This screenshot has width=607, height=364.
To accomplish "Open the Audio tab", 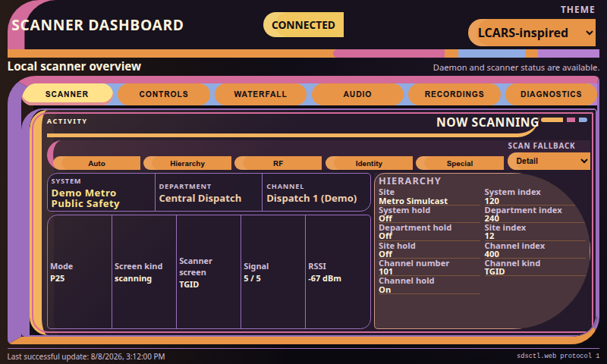I will pos(357,94).
